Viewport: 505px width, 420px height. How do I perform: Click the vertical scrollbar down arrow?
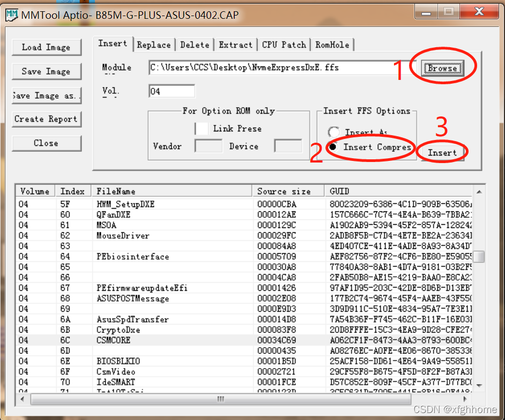(479, 386)
